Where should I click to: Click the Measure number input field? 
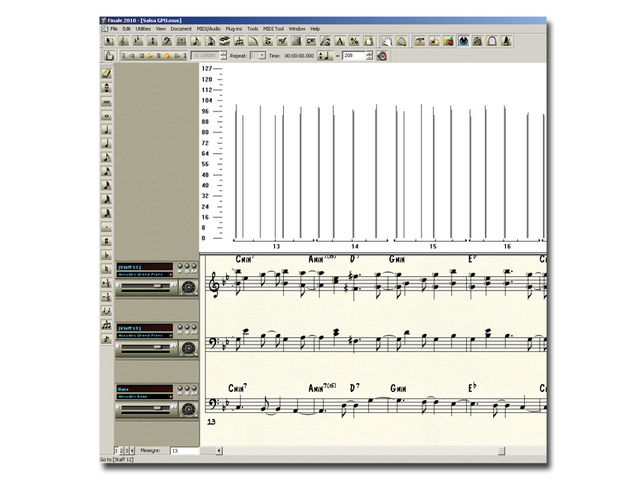[184, 451]
